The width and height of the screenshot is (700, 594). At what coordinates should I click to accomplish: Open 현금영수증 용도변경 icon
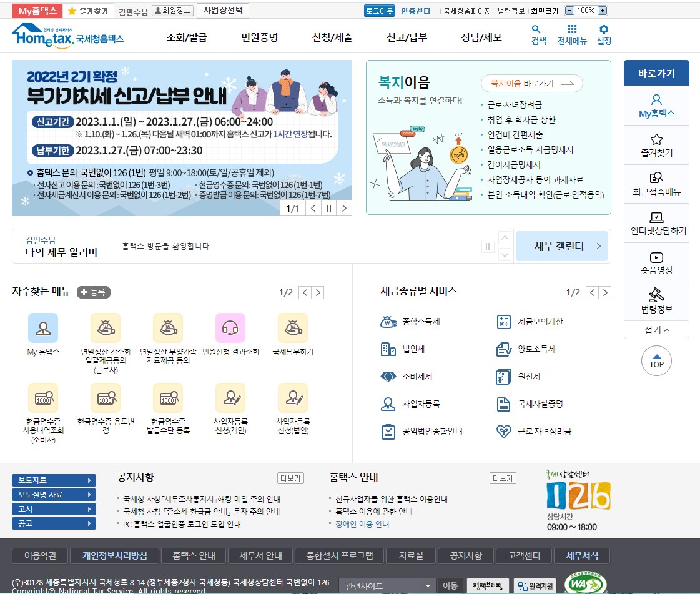point(106,398)
